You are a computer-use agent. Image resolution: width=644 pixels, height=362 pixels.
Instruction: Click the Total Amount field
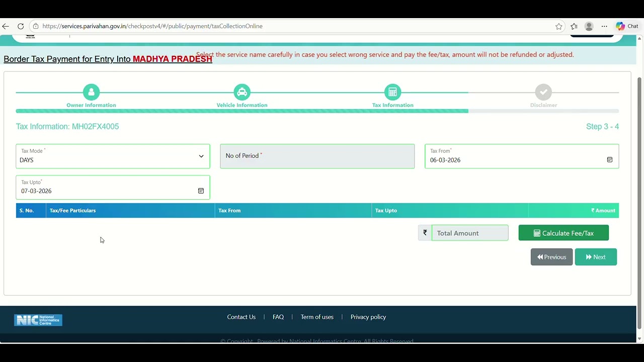[x=470, y=233]
